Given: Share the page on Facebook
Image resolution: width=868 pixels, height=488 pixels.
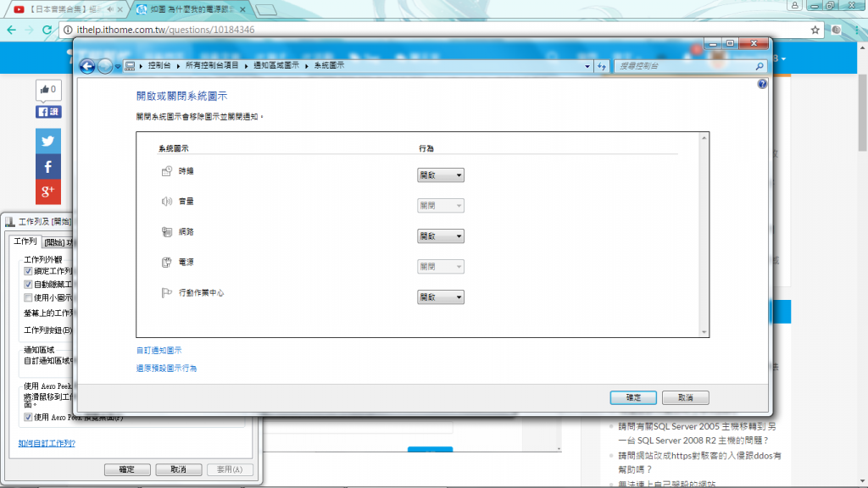Looking at the screenshot, I should click(48, 167).
